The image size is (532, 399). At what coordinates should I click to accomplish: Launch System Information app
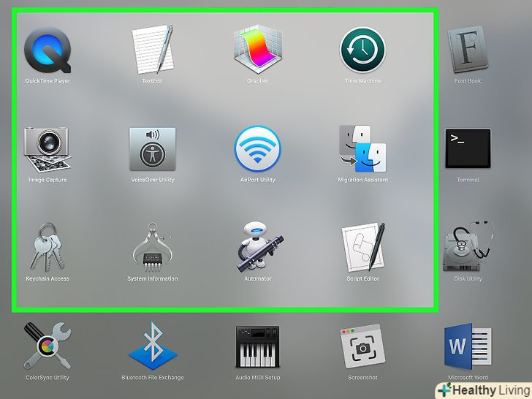point(153,247)
